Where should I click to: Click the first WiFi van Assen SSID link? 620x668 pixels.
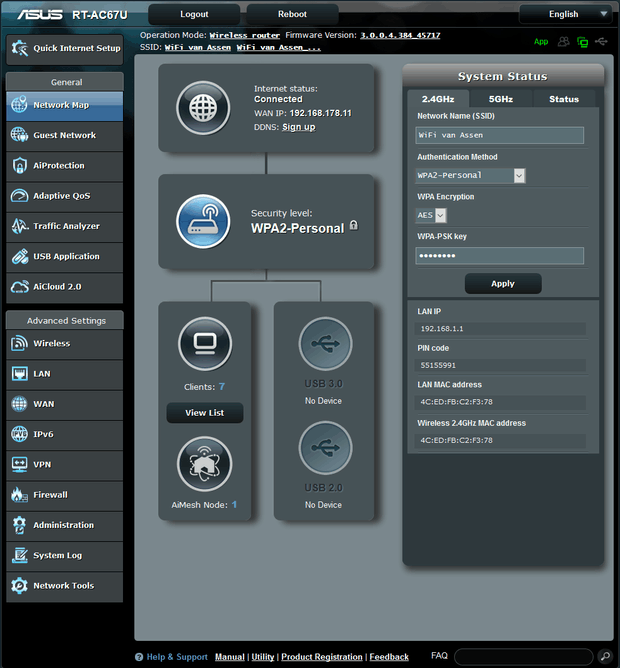click(198, 47)
